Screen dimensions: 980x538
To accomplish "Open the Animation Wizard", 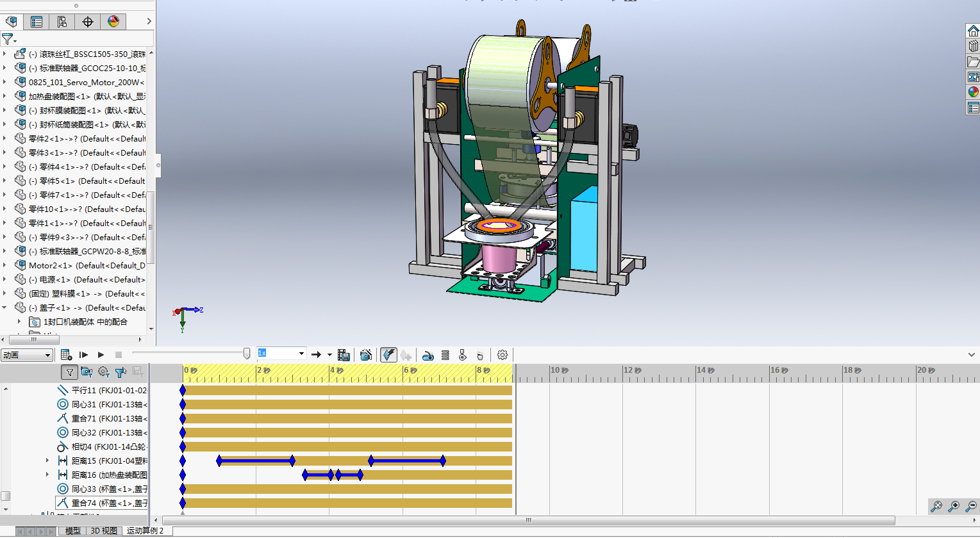I will click(x=366, y=354).
